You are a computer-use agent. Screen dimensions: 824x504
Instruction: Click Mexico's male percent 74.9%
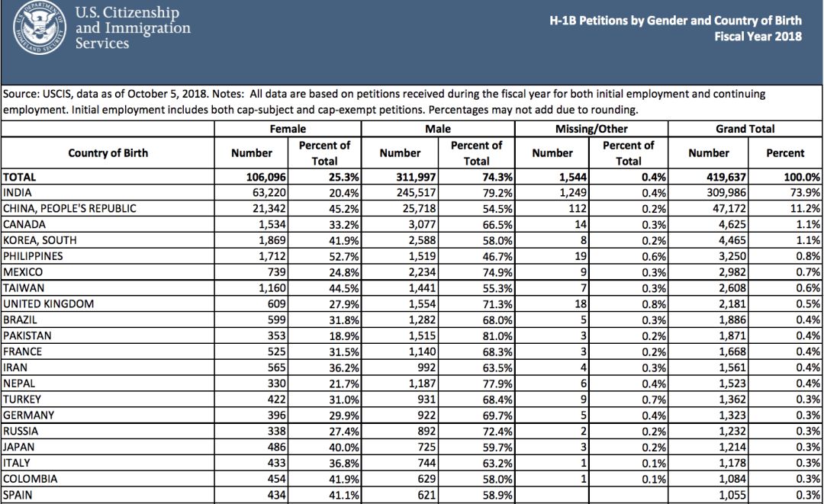point(497,272)
